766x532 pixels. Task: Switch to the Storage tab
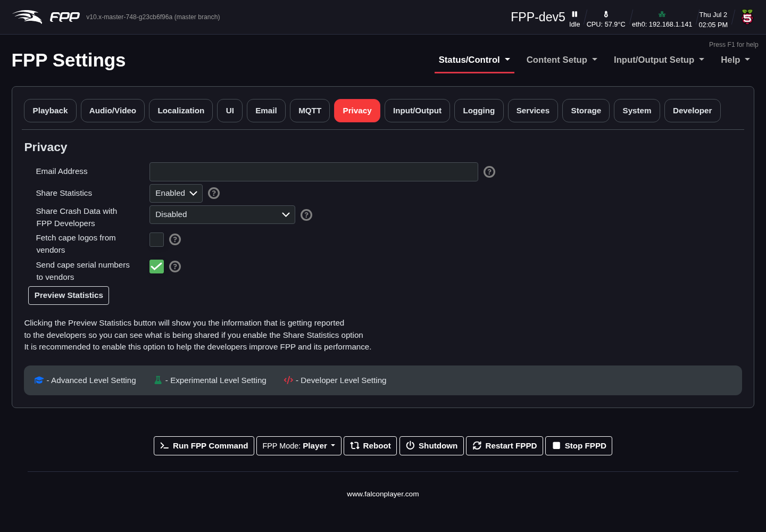pyautogui.click(x=586, y=111)
